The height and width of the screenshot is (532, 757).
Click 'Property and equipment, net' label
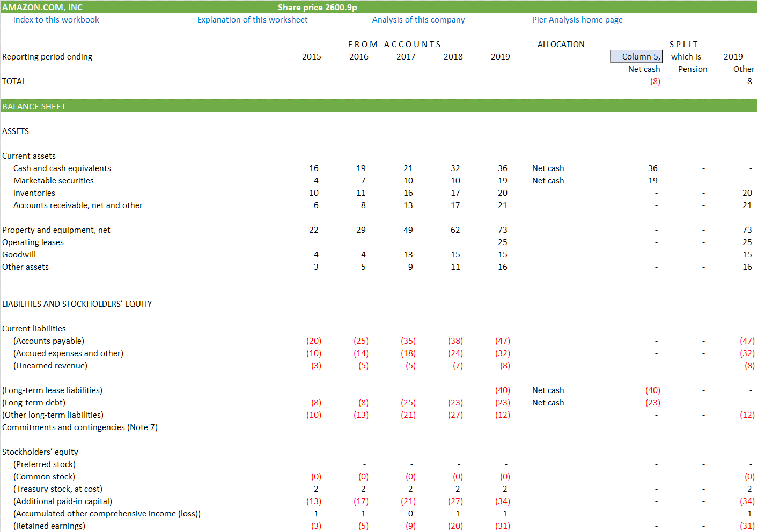tap(56, 230)
